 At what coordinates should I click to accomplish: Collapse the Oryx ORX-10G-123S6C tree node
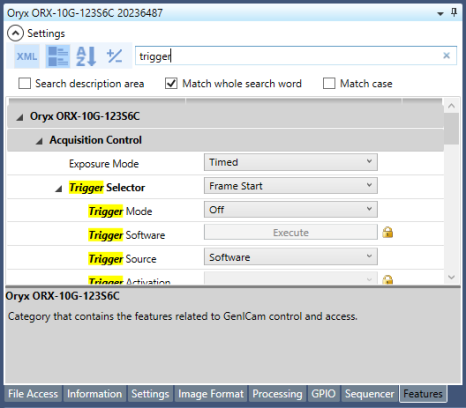tap(20, 117)
